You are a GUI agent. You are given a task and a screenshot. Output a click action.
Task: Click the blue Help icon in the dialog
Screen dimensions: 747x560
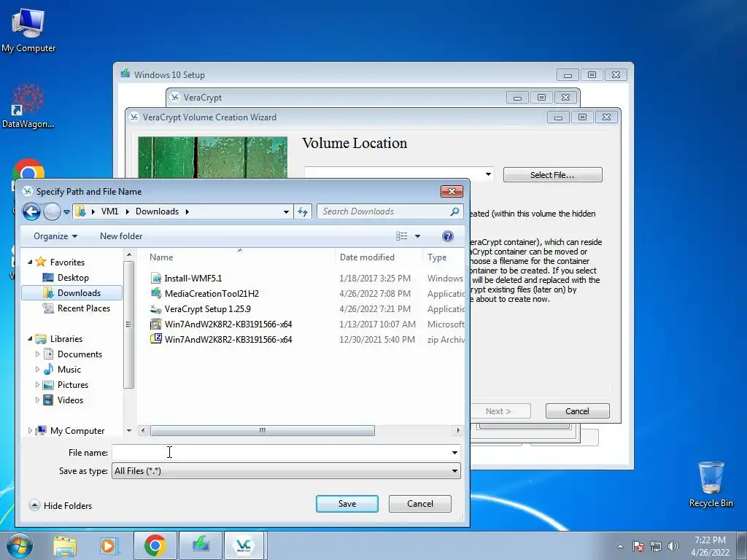(447, 236)
